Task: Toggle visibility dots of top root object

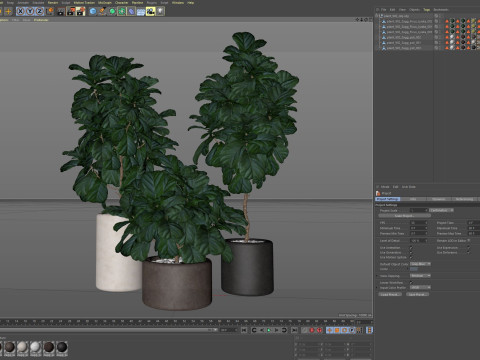Action: click(x=439, y=16)
